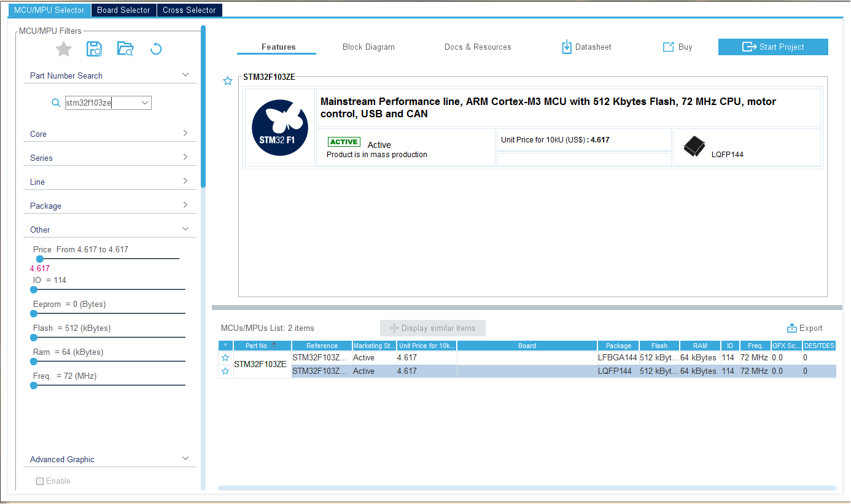The image size is (851, 504).
Task: Click the Datasheet download icon
Action: [567, 47]
